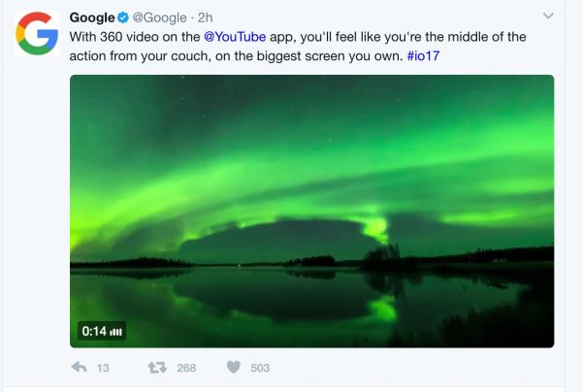Image resolution: width=582 pixels, height=392 pixels.
Task: View the 13 replies count
Action: [x=103, y=368]
